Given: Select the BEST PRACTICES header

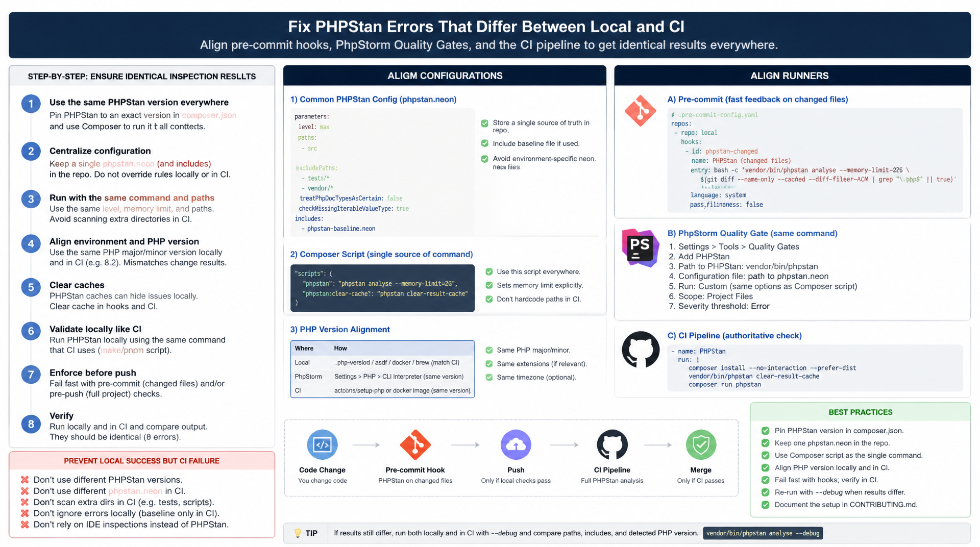Looking at the screenshot, I should click(x=861, y=412).
